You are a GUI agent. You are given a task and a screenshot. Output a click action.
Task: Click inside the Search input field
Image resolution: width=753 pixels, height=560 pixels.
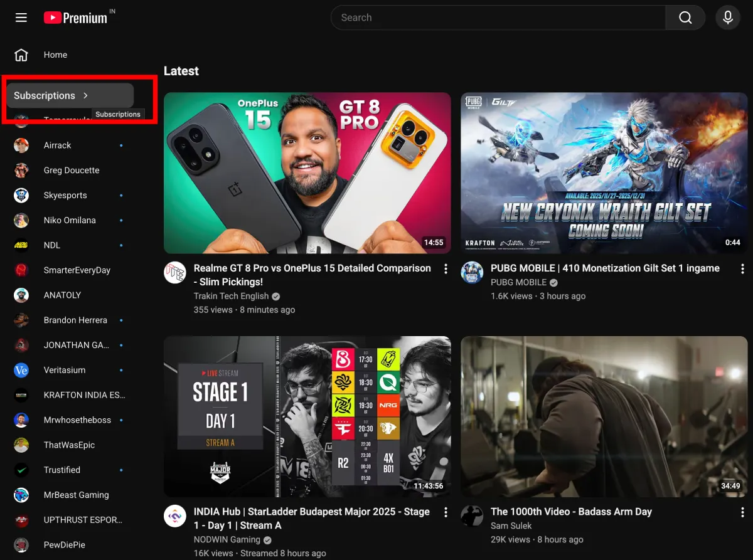tap(496, 17)
